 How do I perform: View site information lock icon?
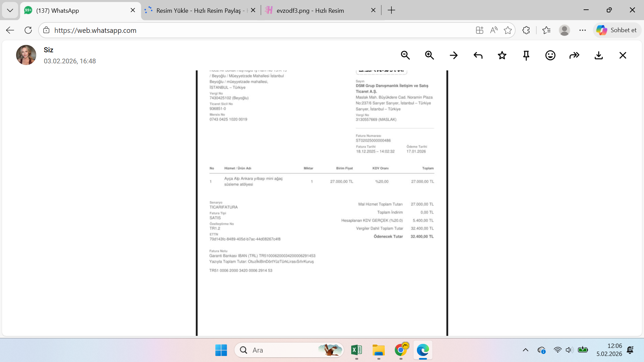click(46, 30)
